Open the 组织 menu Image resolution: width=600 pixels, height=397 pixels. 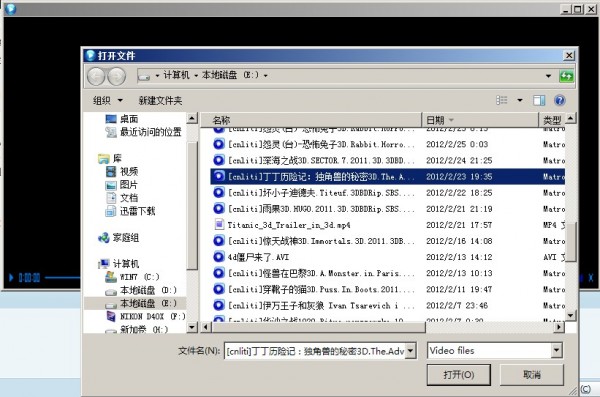[108, 101]
